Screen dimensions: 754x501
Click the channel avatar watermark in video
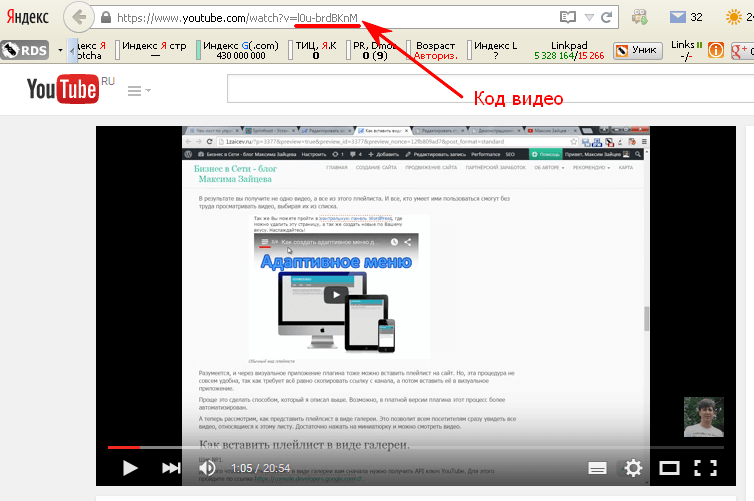(x=704, y=417)
